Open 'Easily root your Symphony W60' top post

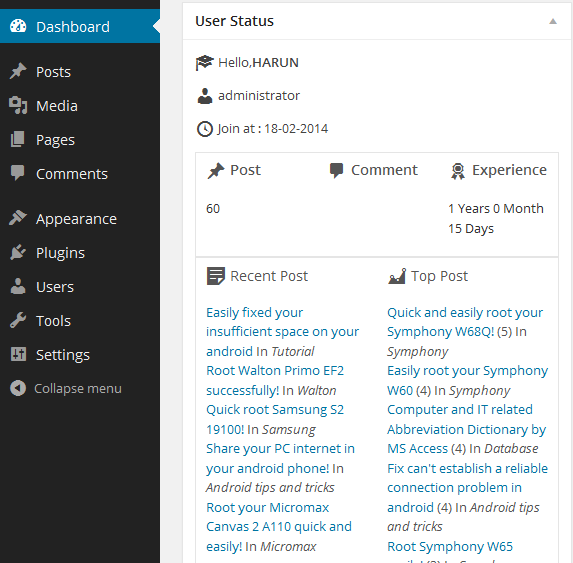pyautogui.click(x=467, y=380)
